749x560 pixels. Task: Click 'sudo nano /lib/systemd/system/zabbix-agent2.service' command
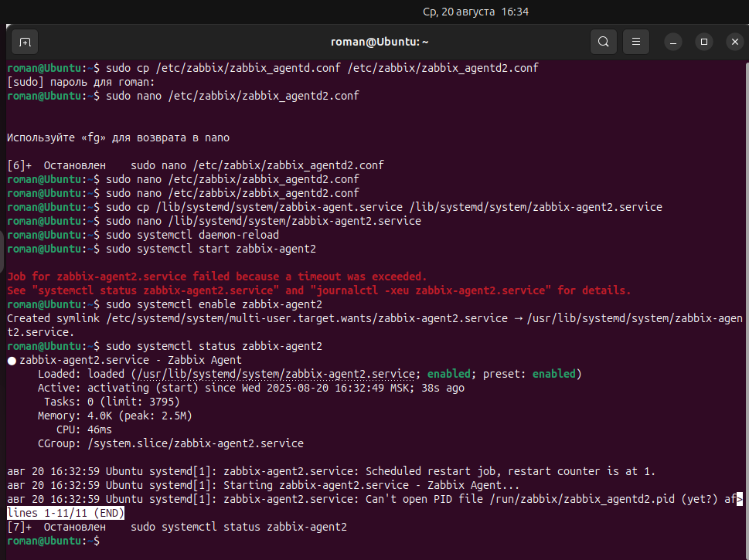(x=264, y=221)
